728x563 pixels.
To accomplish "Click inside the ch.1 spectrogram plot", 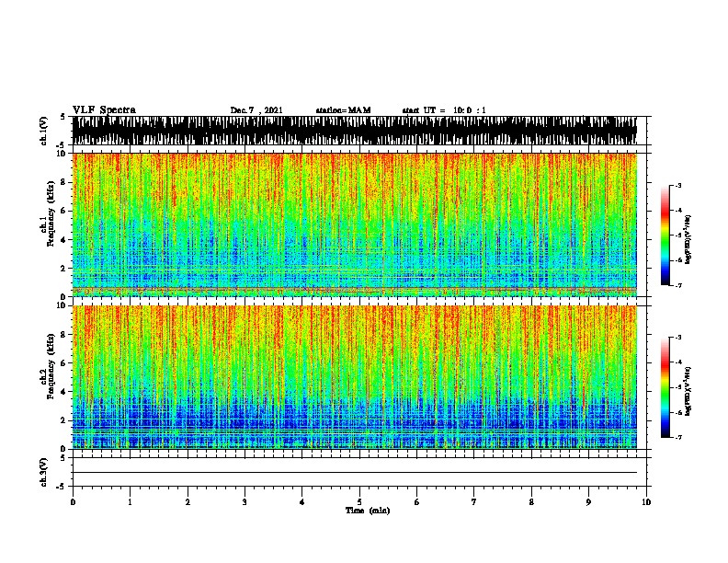I will [x=355, y=224].
